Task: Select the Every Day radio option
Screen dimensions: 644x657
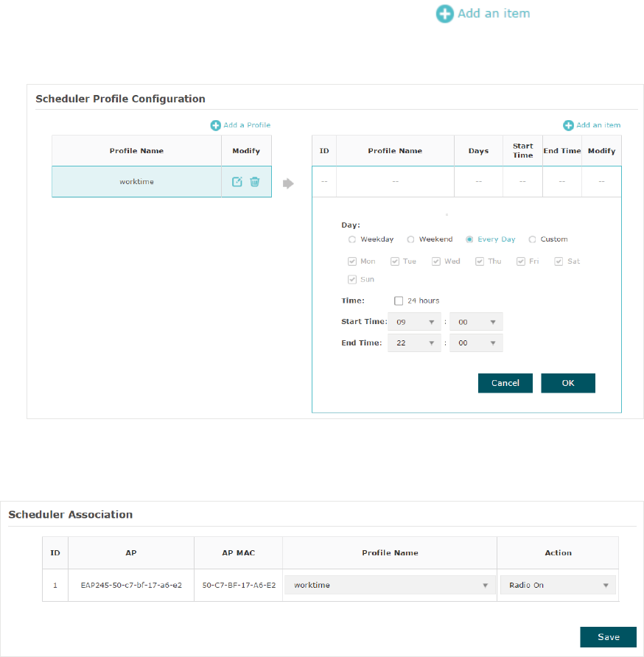Action: (469, 239)
